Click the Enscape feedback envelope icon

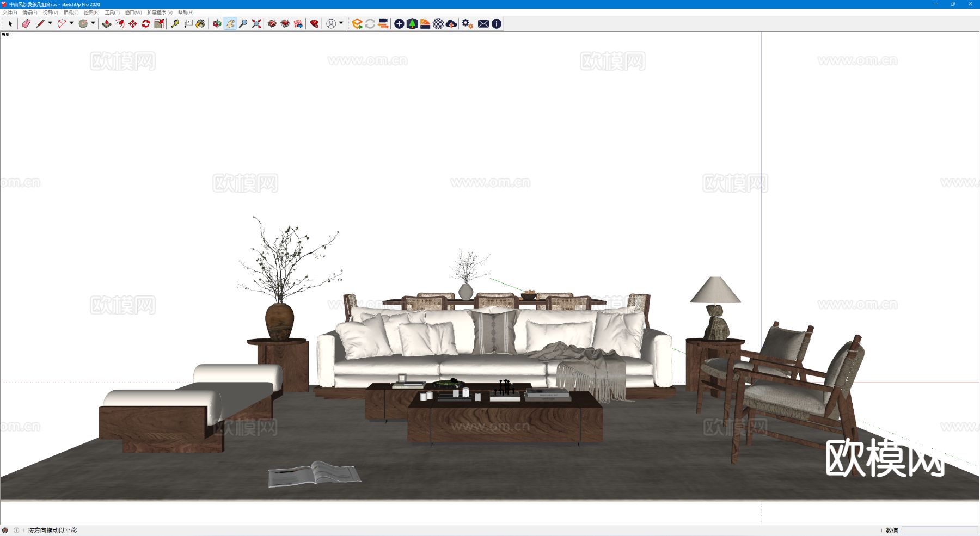pos(483,24)
